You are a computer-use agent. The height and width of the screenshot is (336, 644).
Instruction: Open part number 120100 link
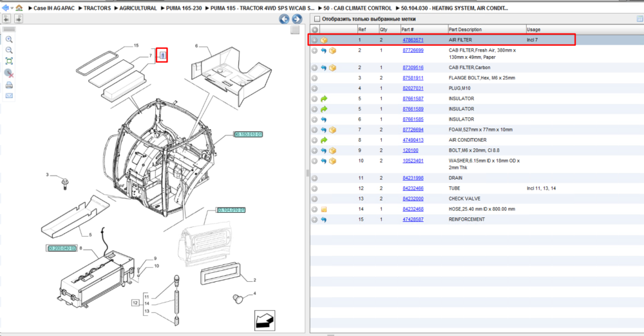pos(410,150)
